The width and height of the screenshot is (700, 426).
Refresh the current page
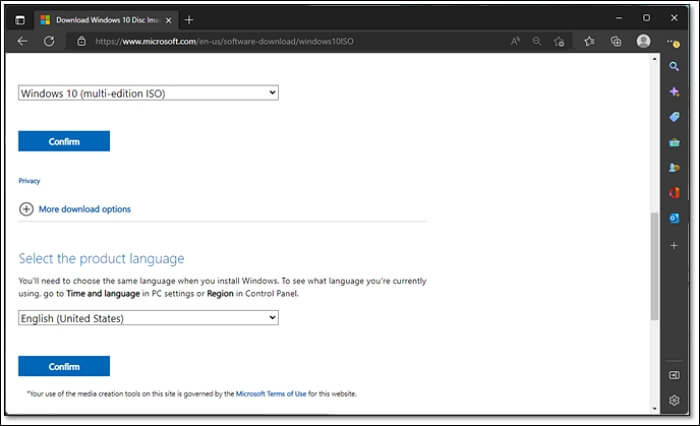pos(49,42)
